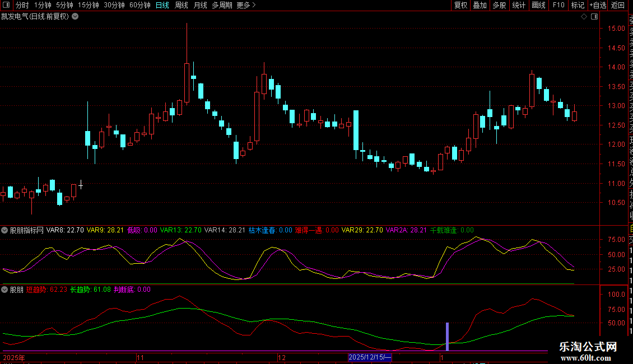
Task: Open the 统计 statistics tool
Action: point(519,5)
